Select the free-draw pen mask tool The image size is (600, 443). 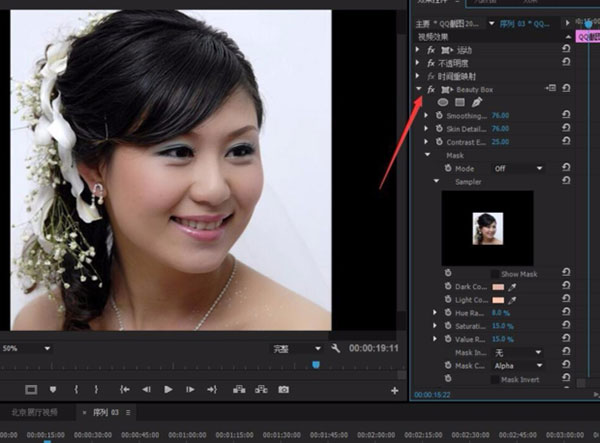pyautogui.click(x=477, y=102)
